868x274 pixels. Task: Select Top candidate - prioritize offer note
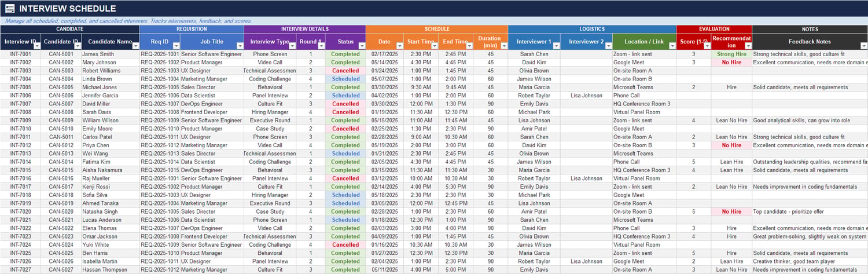point(810,211)
